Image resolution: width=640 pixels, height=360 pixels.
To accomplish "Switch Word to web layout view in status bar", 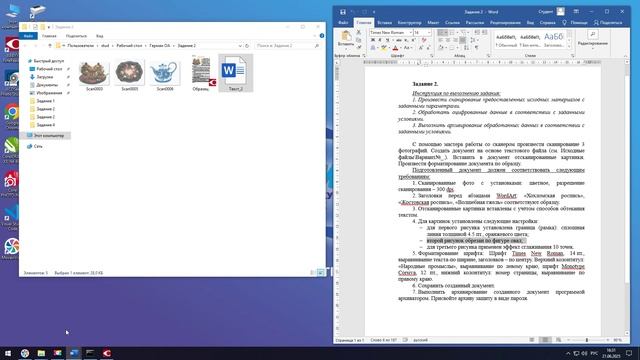I will (x=558, y=340).
